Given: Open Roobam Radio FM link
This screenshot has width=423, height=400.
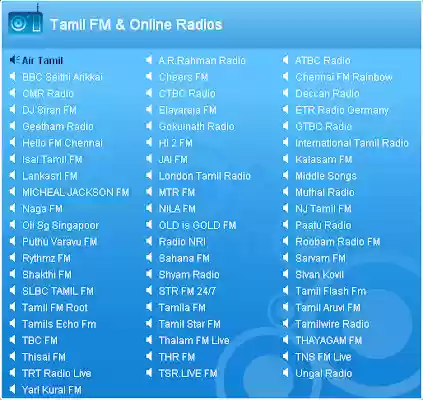Looking at the screenshot, I should click(x=338, y=242).
